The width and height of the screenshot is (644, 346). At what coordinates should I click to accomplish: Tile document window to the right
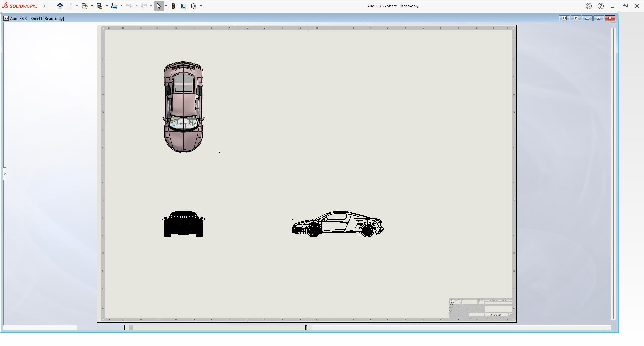(576, 18)
